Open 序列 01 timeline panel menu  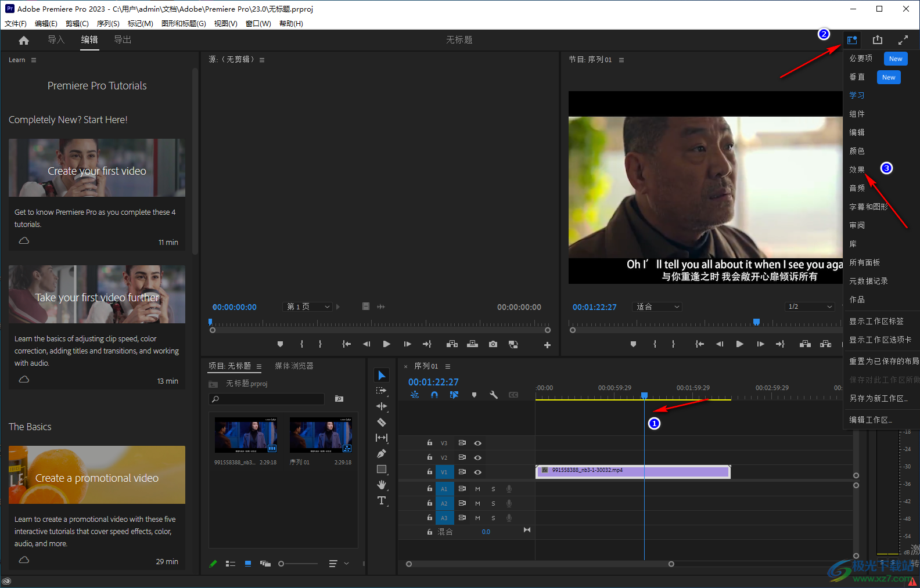tap(448, 366)
